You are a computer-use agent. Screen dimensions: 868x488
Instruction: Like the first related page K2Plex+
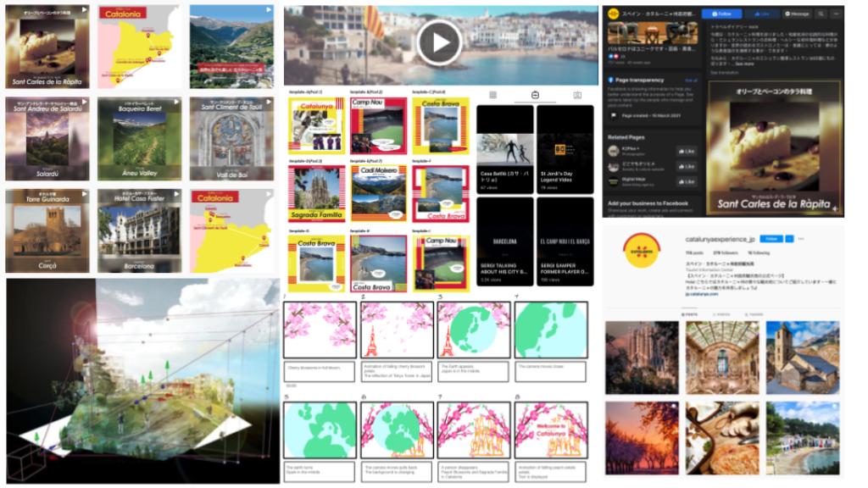(686, 151)
